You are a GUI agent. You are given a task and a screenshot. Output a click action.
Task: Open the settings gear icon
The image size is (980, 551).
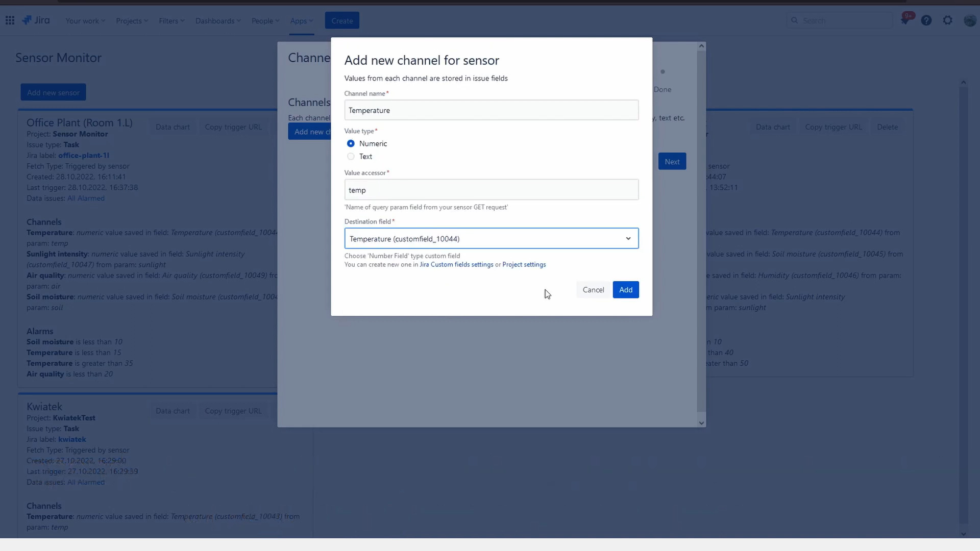(948, 20)
